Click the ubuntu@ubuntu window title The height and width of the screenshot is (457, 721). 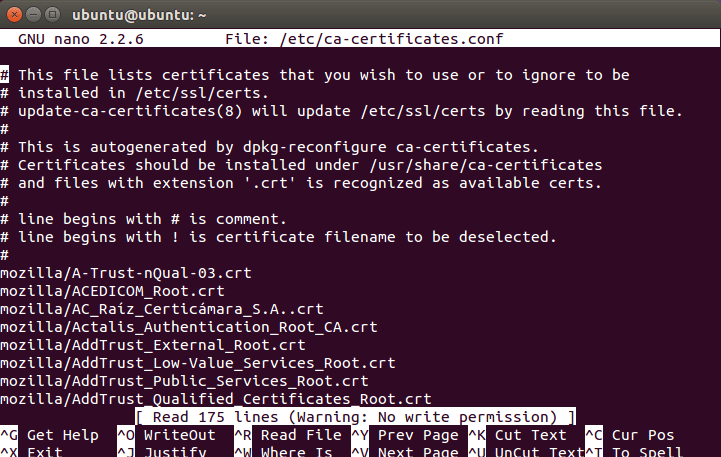click(139, 15)
